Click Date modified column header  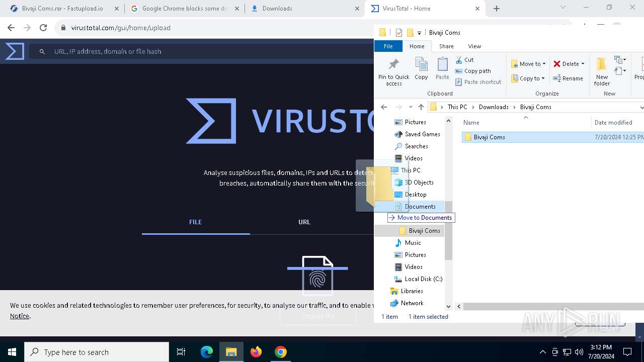click(x=613, y=123)
